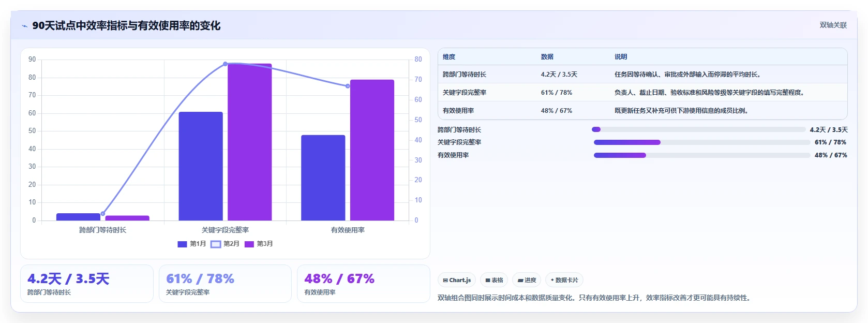Click x-axis label 有效使用率

point(348,230)
